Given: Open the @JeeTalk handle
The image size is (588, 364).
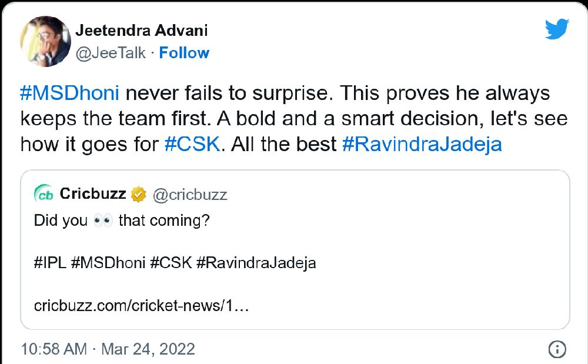Looking at the screenshot, I should click(111, 53).
